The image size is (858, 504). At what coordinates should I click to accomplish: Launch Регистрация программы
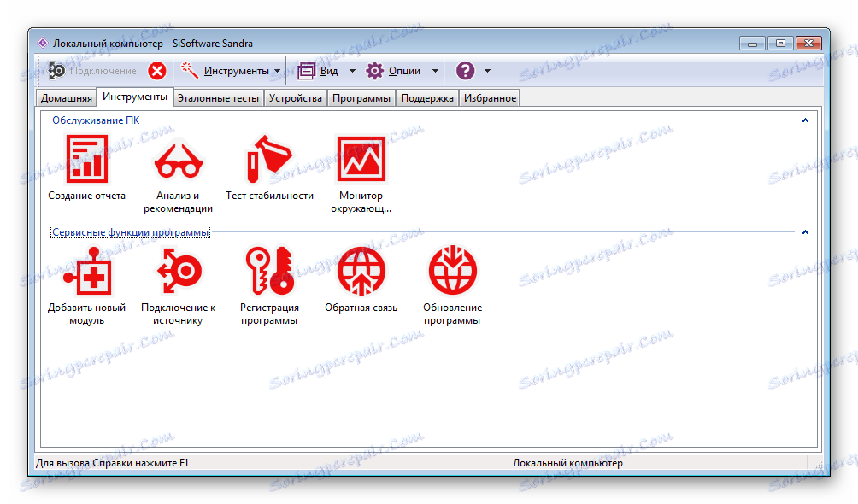(x=269, y=269)
